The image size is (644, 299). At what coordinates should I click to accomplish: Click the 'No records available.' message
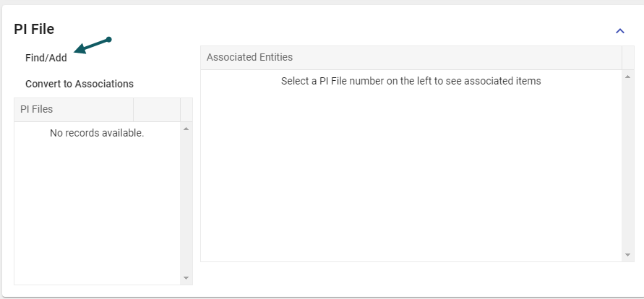(x=97, y=133)
